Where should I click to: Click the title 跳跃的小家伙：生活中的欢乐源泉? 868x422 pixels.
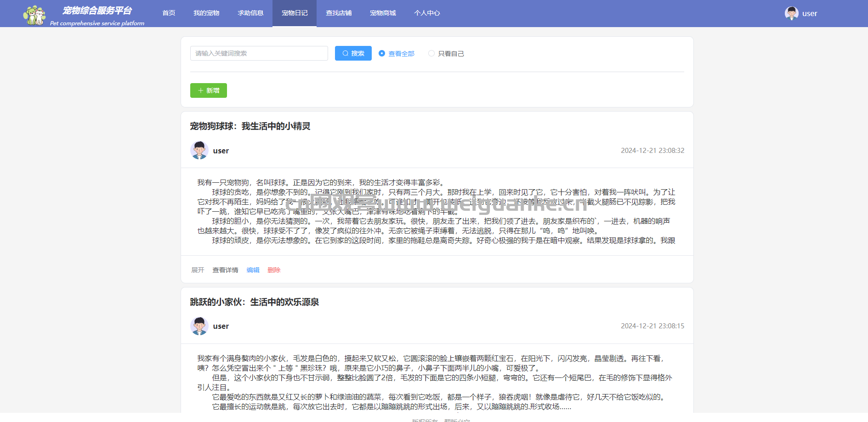255,302
